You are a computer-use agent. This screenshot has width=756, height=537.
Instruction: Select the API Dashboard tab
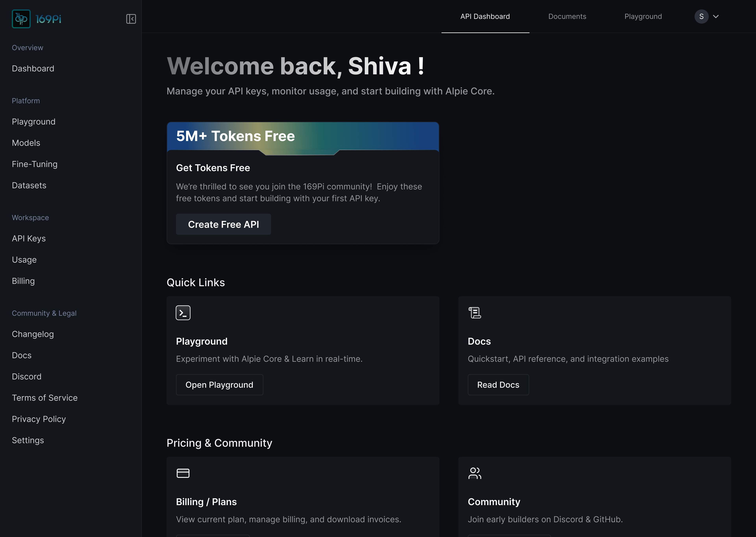[485, 17]
